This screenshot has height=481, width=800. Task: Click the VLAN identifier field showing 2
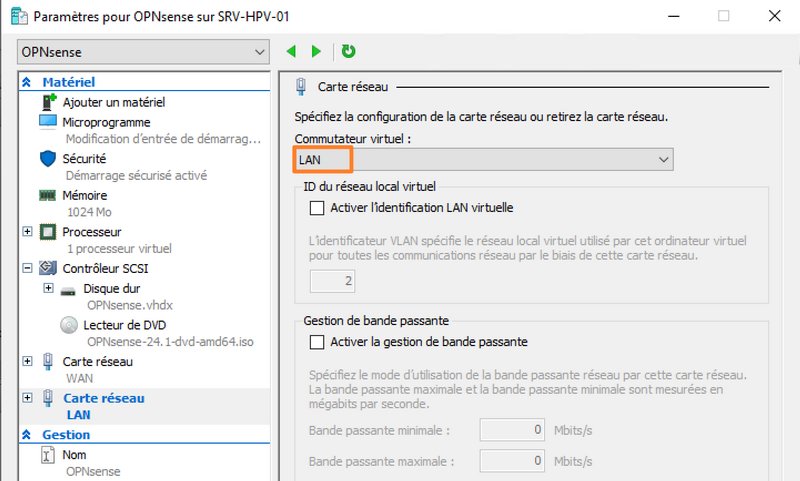click(332, 281)
